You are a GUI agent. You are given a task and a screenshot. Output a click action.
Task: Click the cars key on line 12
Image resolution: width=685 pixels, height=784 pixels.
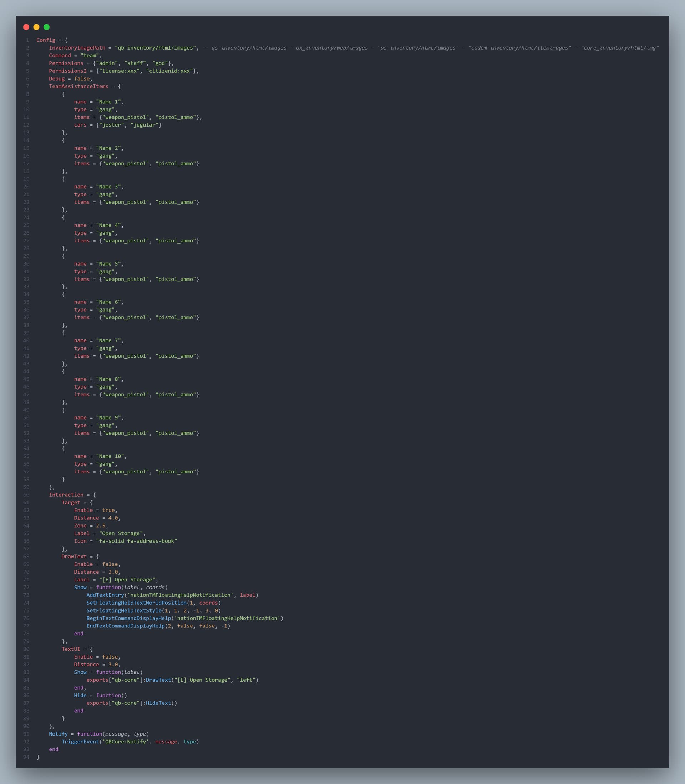pos(80,125)
